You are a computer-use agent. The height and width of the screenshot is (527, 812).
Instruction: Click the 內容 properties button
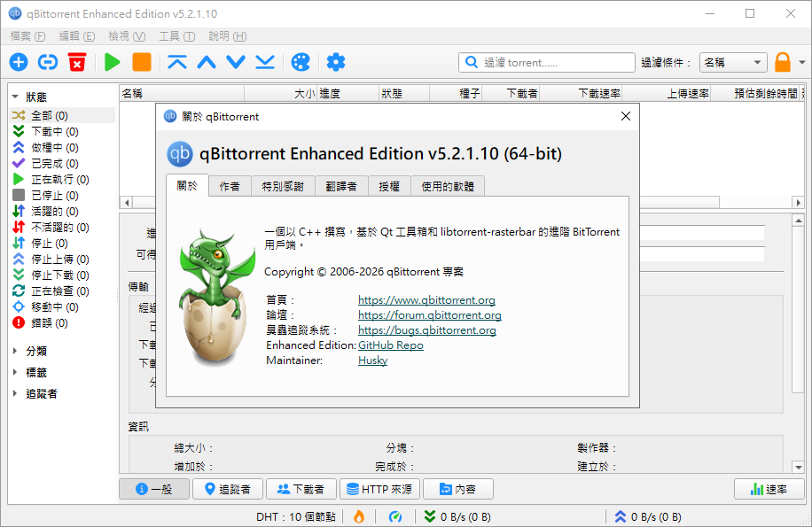458,489
